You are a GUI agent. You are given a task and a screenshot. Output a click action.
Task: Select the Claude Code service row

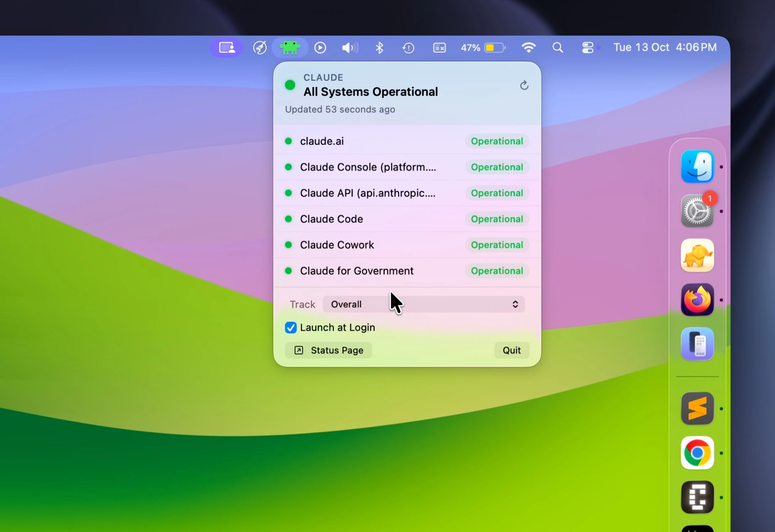(x=407, y=219)
